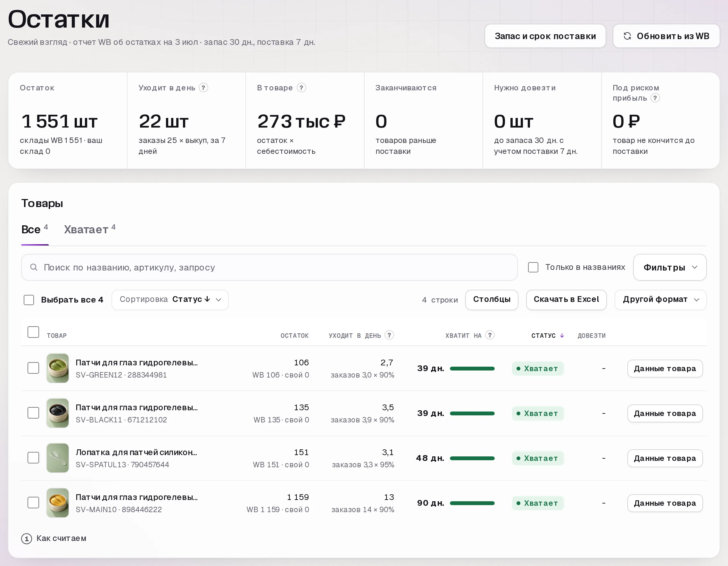Open SV-BLACK11 product thumbnail

click(x=58, y=413)
